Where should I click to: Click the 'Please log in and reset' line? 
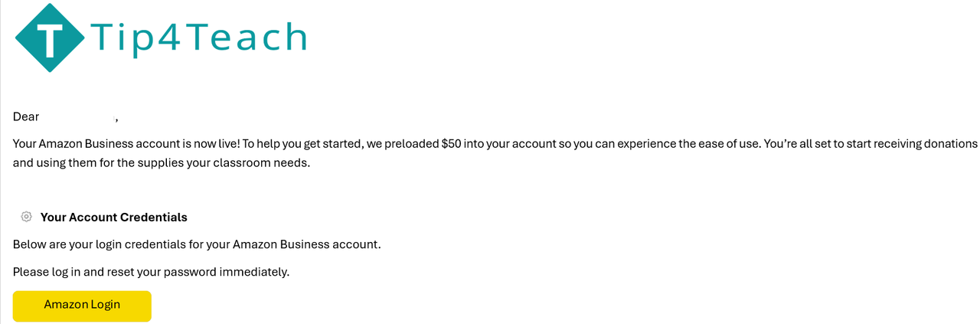pos(151,272)
